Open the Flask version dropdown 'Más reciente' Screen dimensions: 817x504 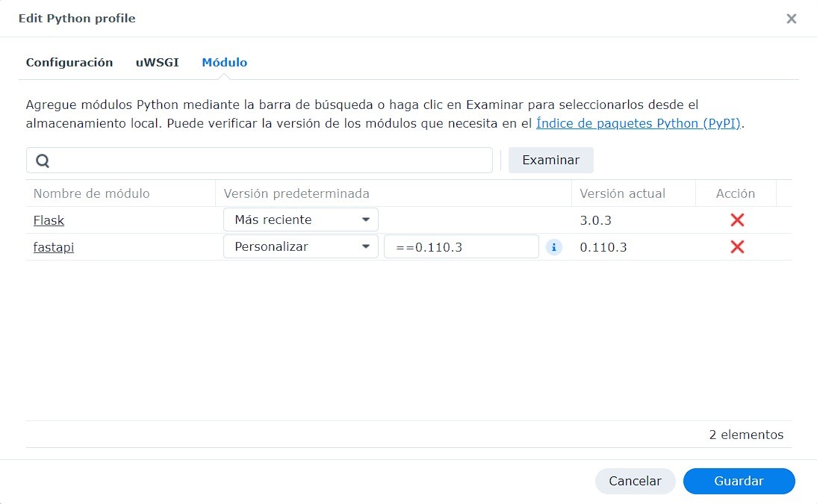(x=300, y=220)
